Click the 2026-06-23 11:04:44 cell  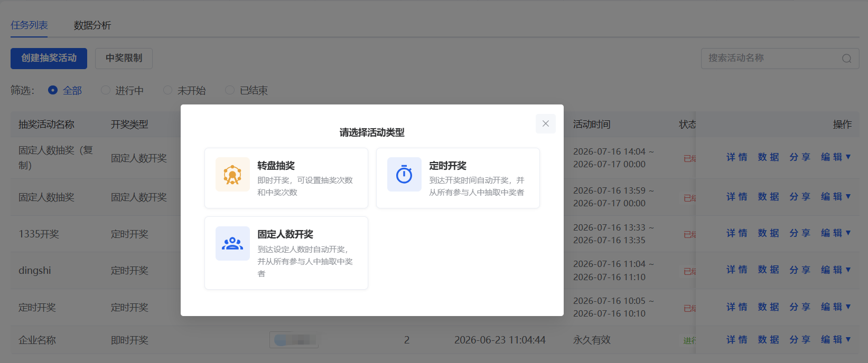click(500, 340)
